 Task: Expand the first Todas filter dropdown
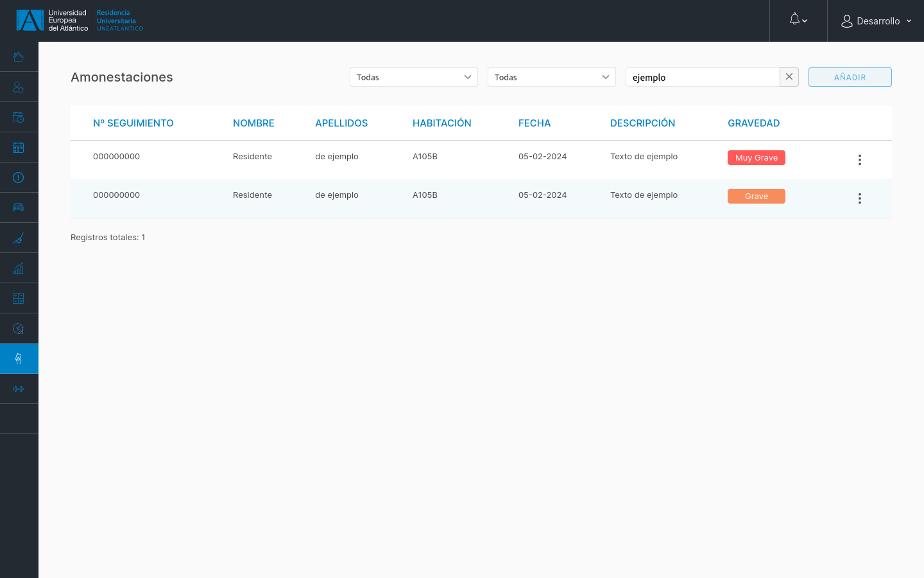click(414, 77)
